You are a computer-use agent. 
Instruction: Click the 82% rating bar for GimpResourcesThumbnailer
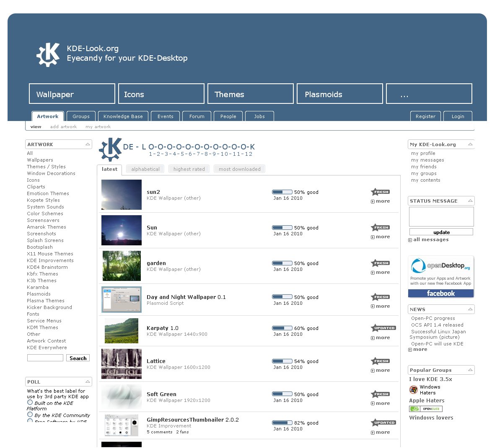point(282,422)
